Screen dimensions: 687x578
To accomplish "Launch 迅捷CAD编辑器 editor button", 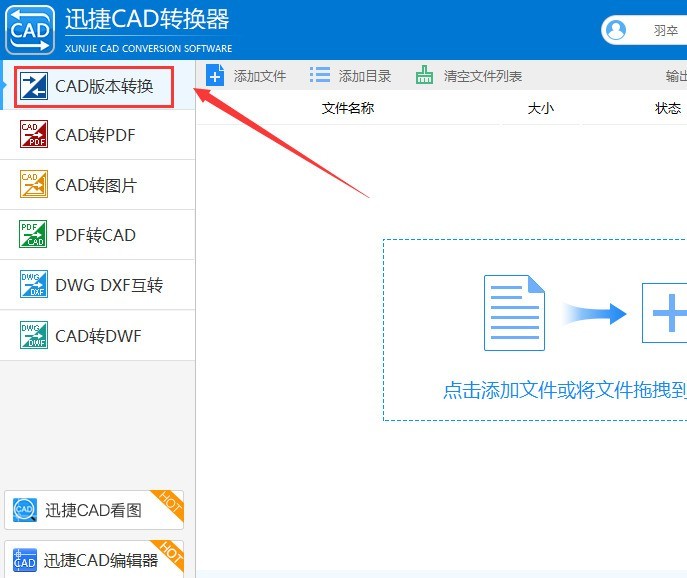I will (93, 560).
